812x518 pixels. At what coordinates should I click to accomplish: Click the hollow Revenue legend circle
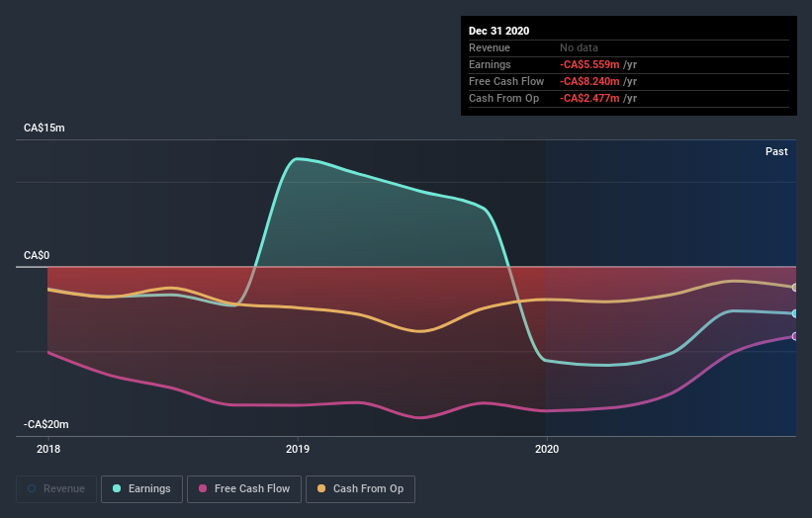[32, 488]
